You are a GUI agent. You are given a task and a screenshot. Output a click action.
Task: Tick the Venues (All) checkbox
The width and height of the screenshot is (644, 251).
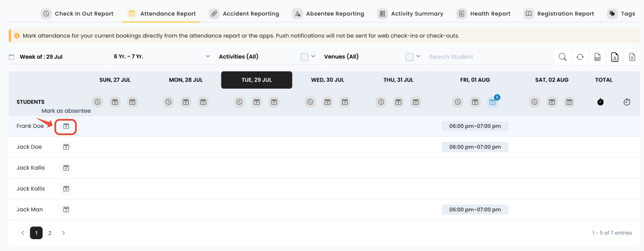409,57
